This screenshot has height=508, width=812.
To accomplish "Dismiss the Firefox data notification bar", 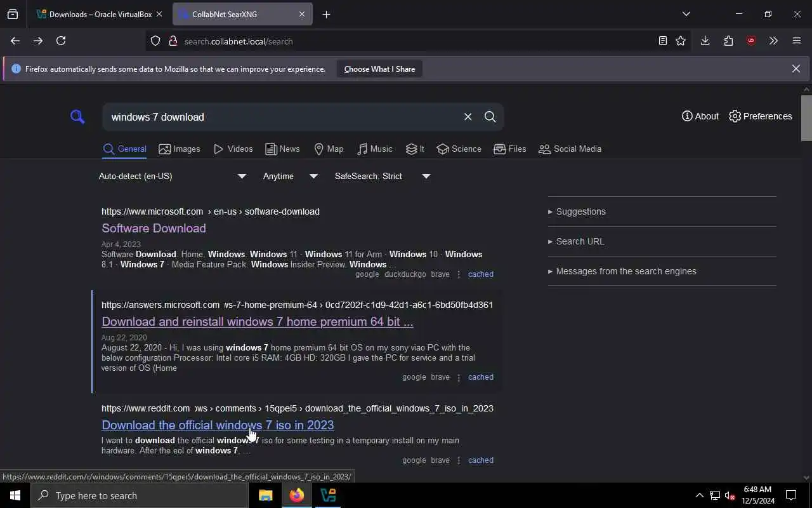I will (x=796, y=69).
